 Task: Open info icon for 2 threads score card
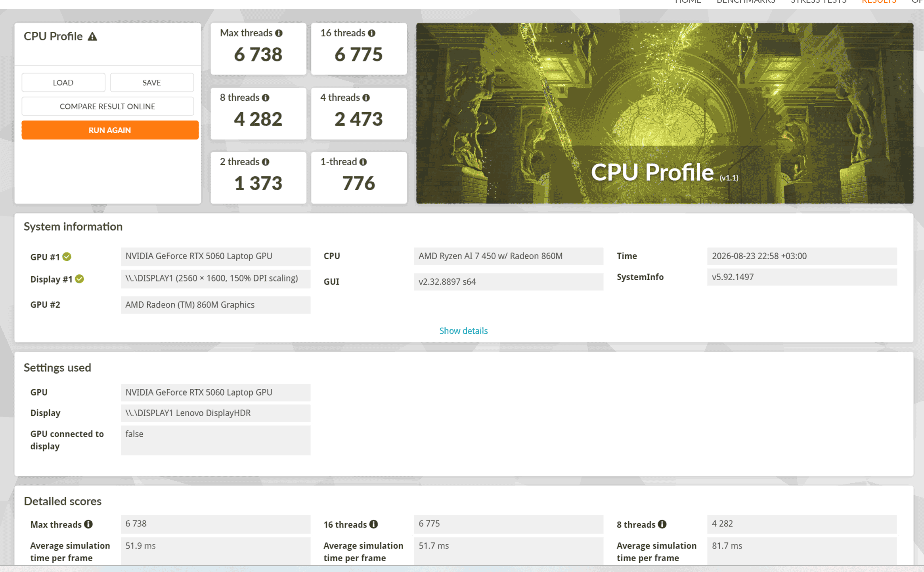click(266, 162)
